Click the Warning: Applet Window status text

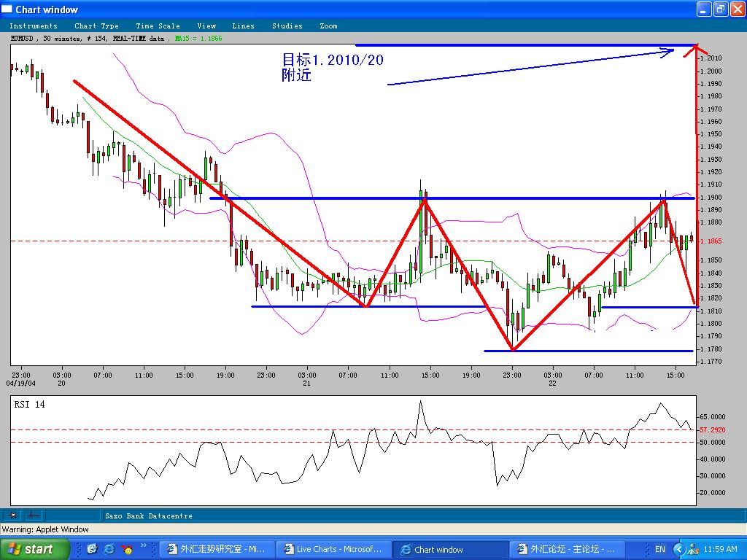pyautogui.click(x=45, y=529)
